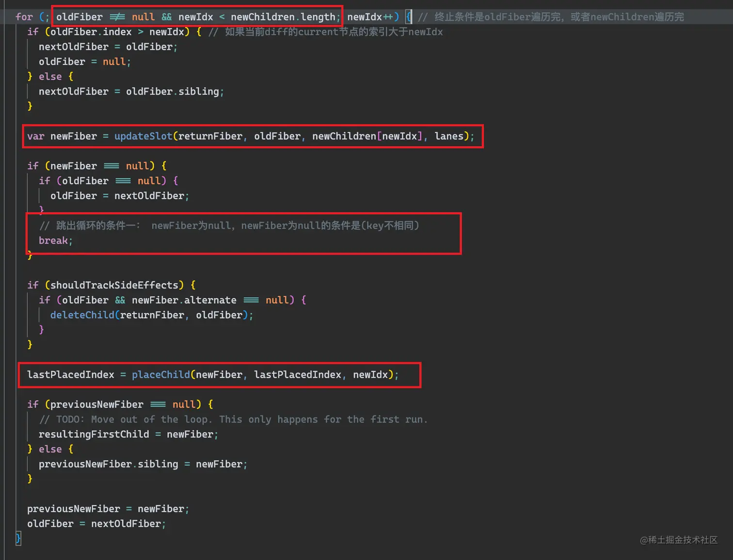
Task: Select the "placeChild" function call
Action: point(160,375)
